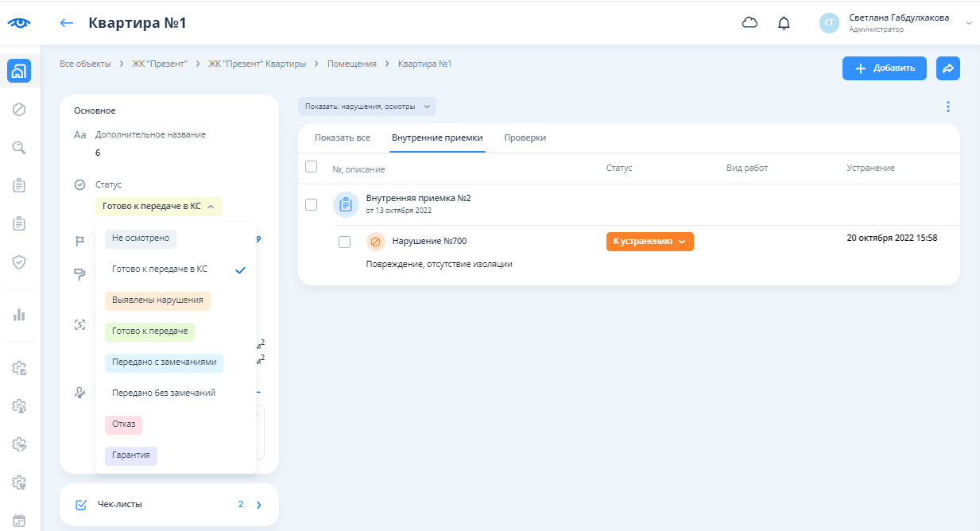Click the back arrow next to Квартира №1

[67, 23]
